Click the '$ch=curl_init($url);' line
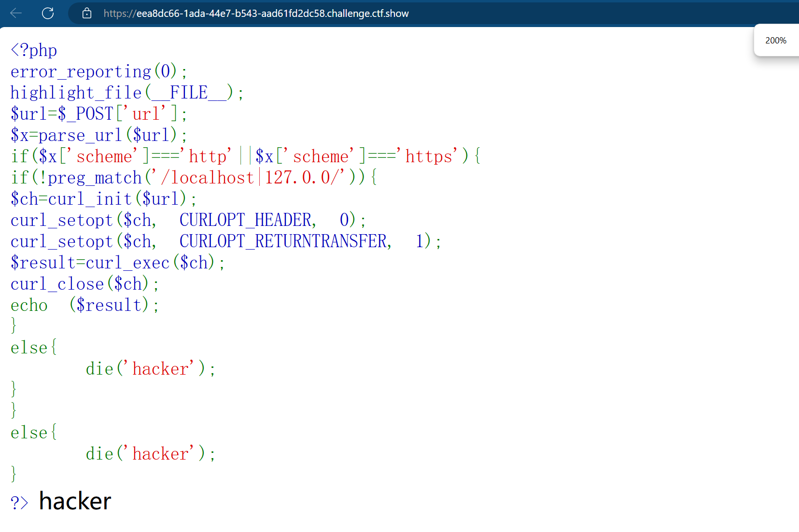This screenshot has height=532, width=799. [x=103, y=199]
